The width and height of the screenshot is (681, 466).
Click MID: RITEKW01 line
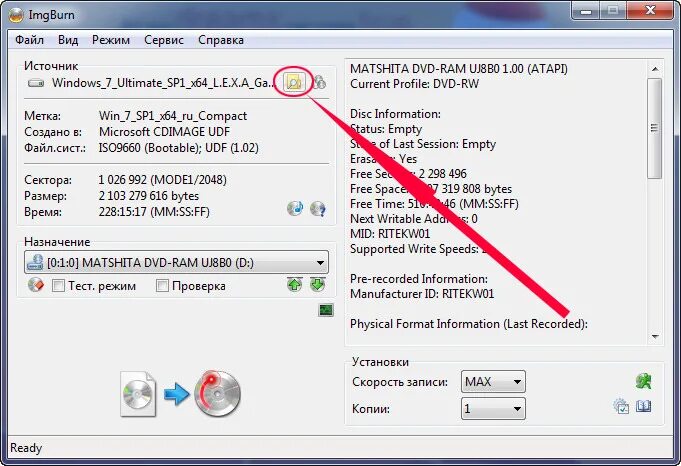click(x=390, y=234)
